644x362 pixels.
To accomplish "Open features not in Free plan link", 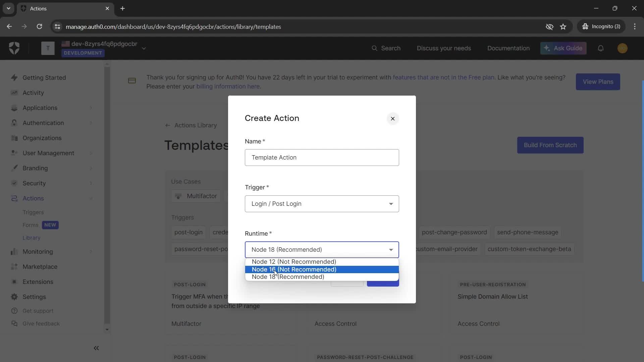I will (443, 77).
